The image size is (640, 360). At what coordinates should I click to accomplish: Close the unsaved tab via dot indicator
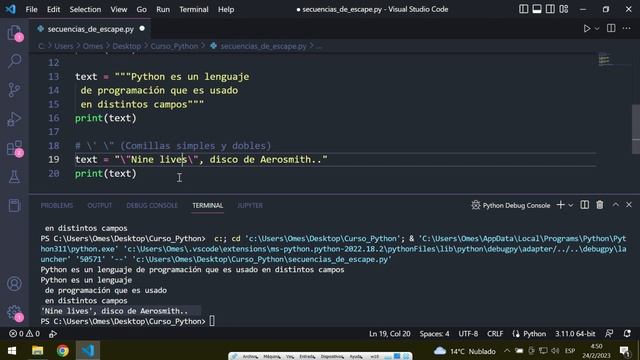click(x=142, y=29)
